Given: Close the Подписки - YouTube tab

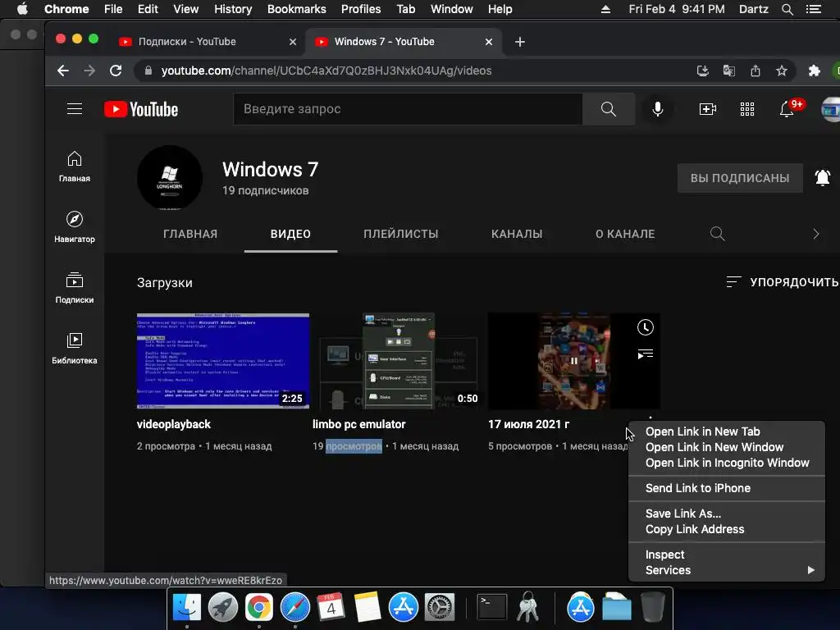Looking at the screenshot, I should [293, 42].
